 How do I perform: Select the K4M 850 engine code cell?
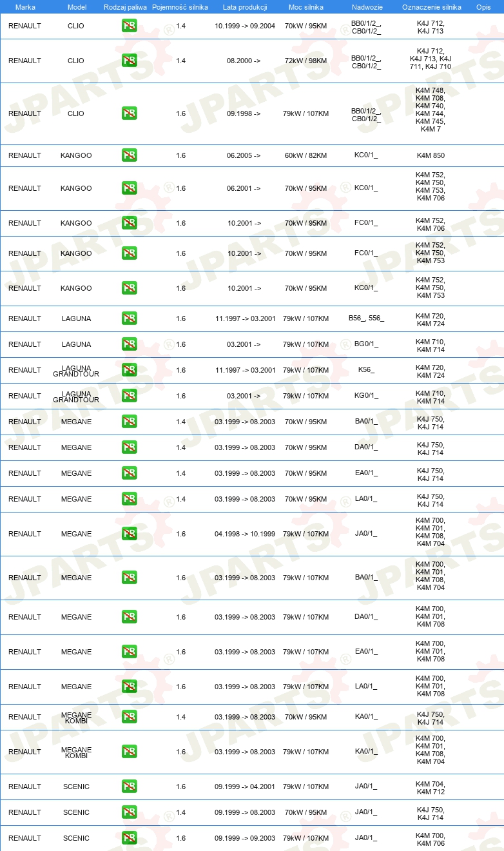coord(431,155)
